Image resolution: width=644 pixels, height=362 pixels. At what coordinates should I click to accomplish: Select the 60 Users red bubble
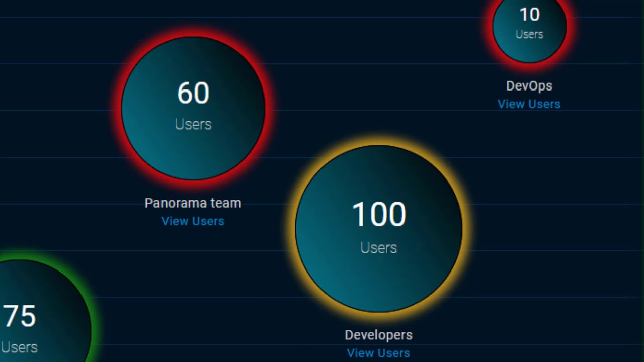click(193, 108)
